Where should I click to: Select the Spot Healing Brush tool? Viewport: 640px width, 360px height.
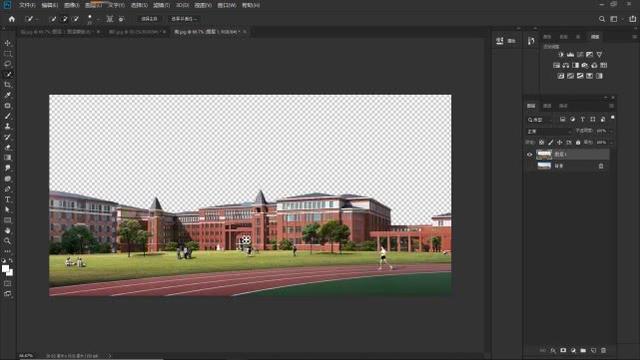[7, 106]
